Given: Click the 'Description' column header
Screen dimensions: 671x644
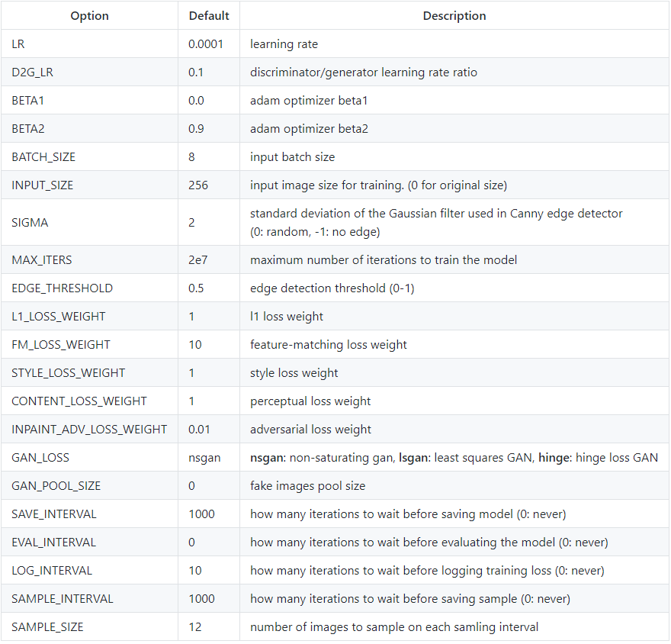Looking at the screenshot, I should 454,16.
